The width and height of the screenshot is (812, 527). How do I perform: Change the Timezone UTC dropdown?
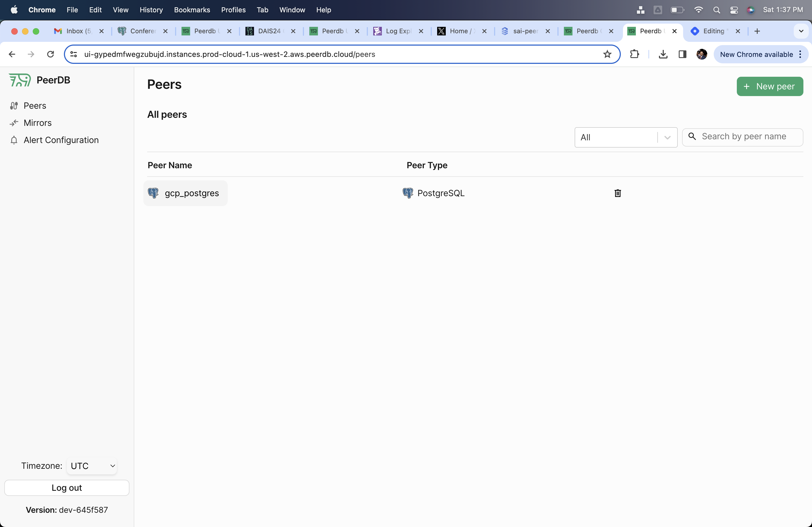tap(92, 466)
